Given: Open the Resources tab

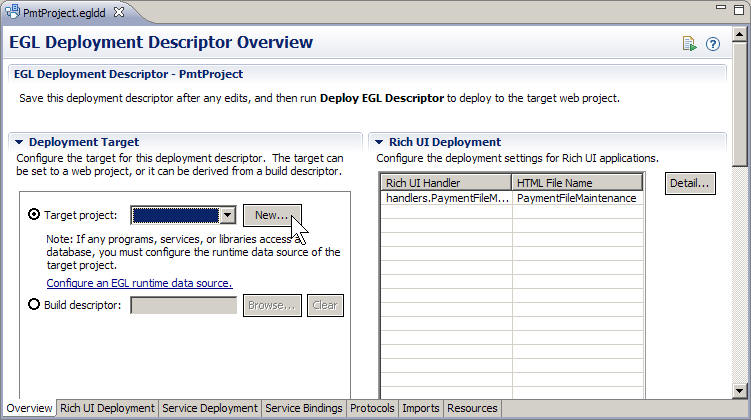Looking at the screenshot, I should pos(472,409).
